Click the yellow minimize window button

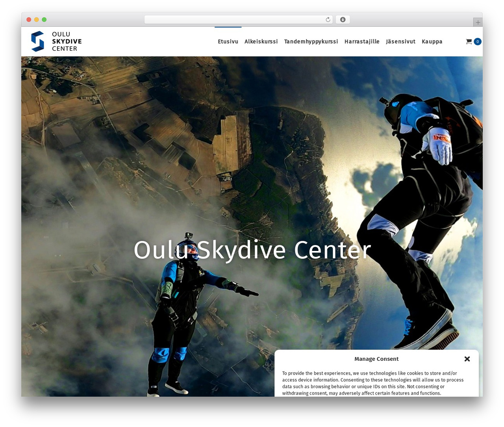coord(37,20)
